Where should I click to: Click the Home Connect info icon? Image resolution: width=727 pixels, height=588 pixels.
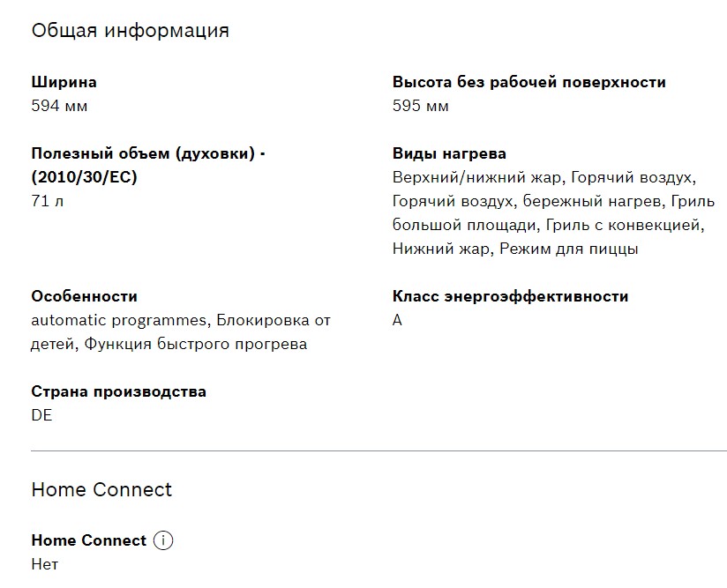pos(163,540)
